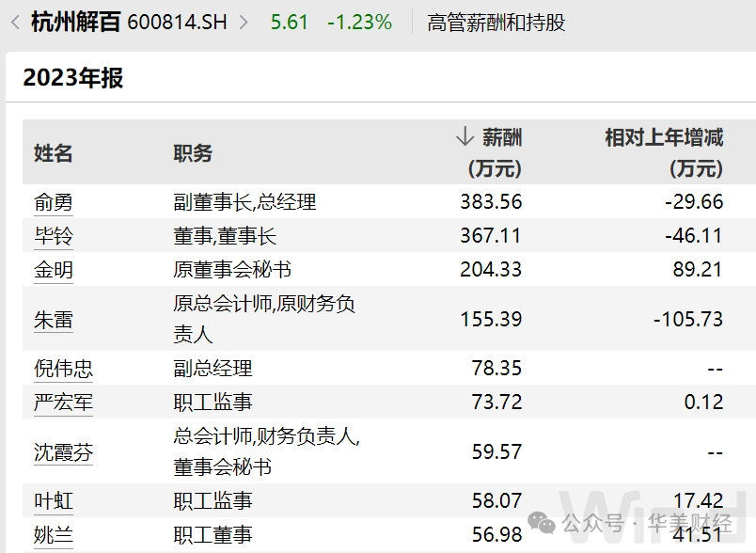This screenshot has width=756, height=553.
Task: Open executive profile 倪伟忠
Action: [x=63, y=369]
